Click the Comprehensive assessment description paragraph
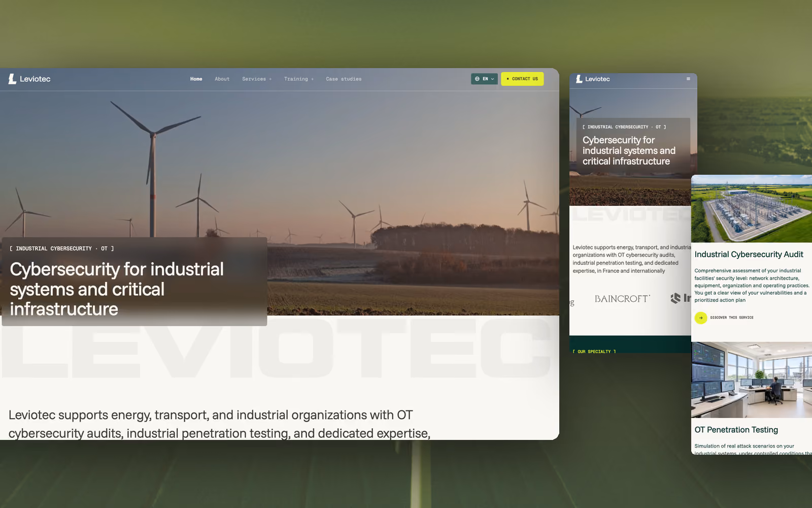The width and height of the screenshot is (812, 508). point(752,285)
